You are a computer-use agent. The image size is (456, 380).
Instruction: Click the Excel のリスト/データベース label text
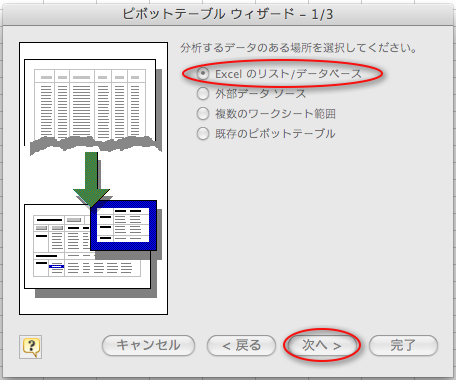(288, 74)
